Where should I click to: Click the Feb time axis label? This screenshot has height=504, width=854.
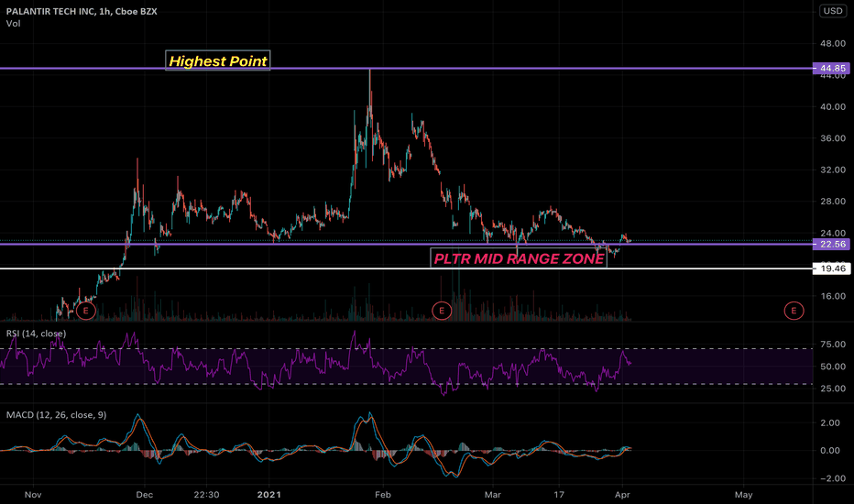[383, 495]
